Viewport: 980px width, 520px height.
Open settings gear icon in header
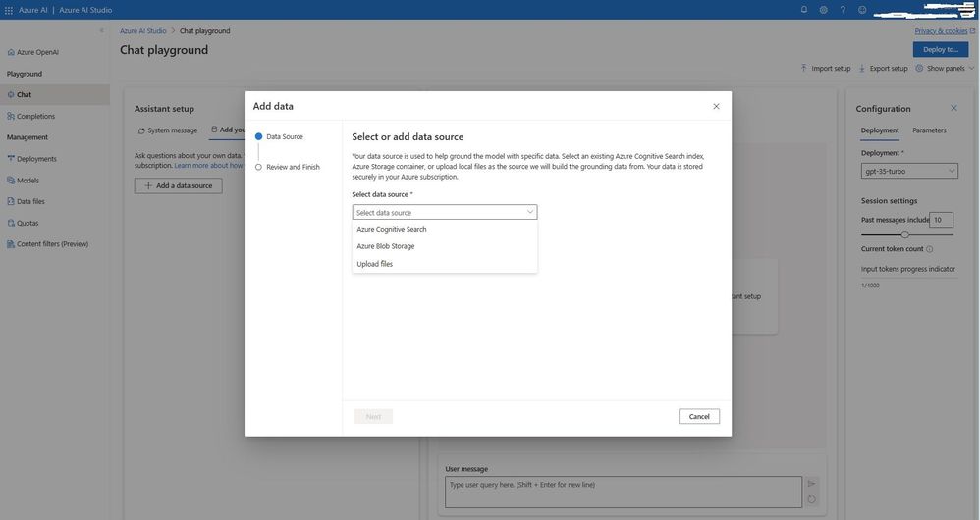pos(824,10)
